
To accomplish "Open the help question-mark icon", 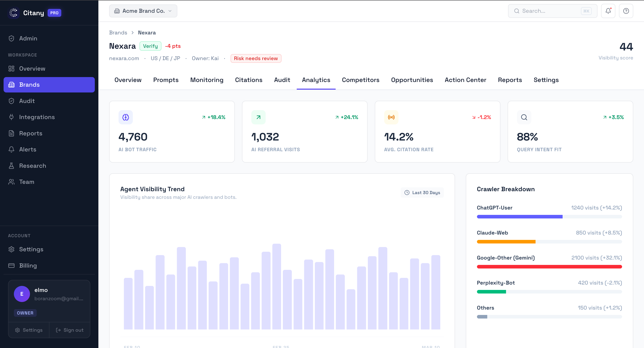I will pyautogui.click(x=626, y=11).
